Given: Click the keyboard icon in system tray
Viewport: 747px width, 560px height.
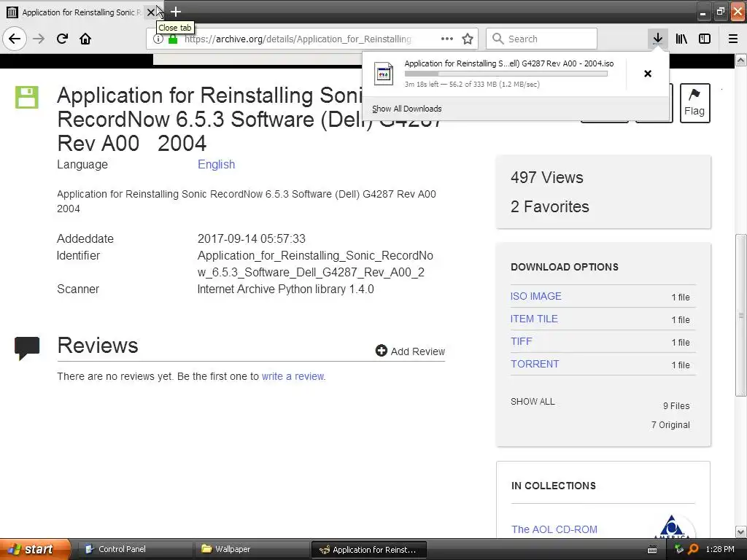Looking at the screenshot, I should [652, 550].
